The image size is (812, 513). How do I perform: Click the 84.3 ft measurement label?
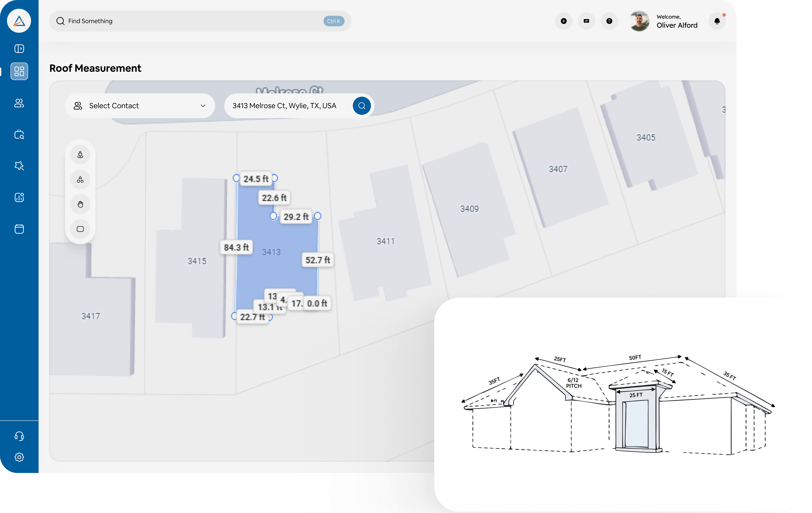coord(236,248)
